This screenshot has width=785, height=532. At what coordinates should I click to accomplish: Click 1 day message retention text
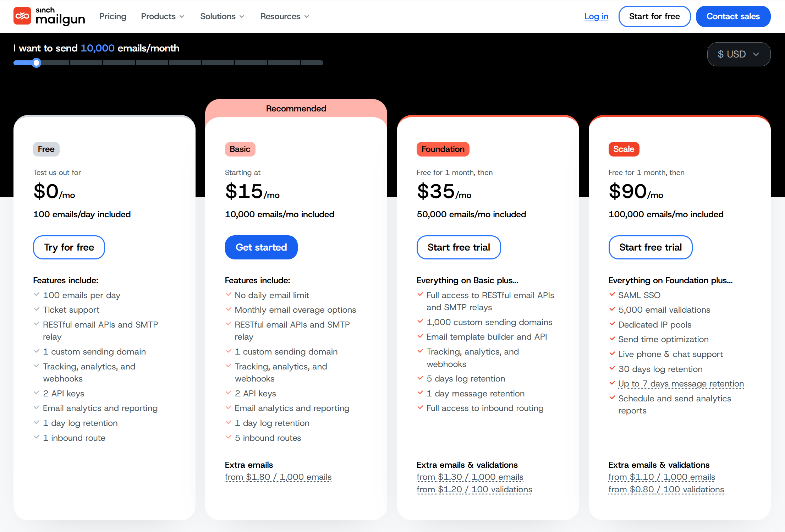(x=476, y=394)
